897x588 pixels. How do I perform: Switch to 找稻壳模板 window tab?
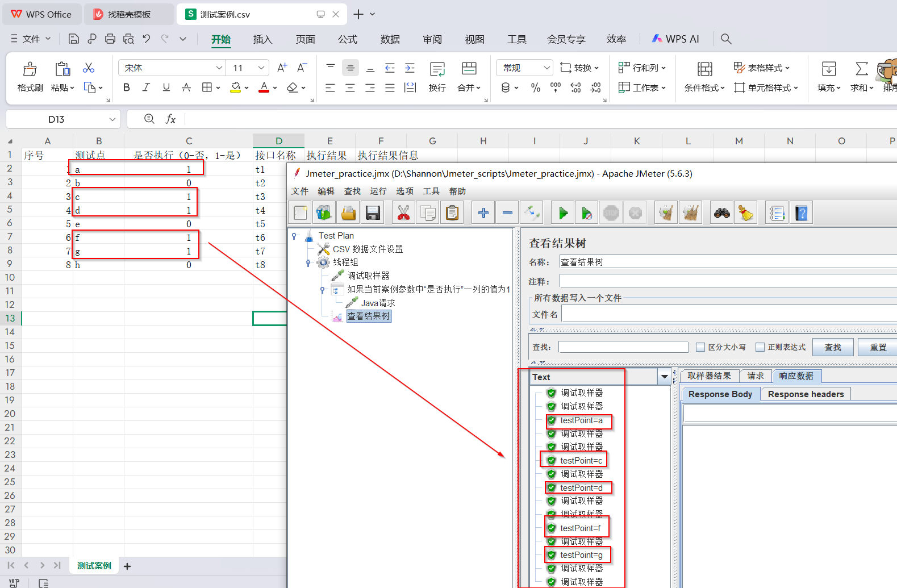(x=129, y=14)
